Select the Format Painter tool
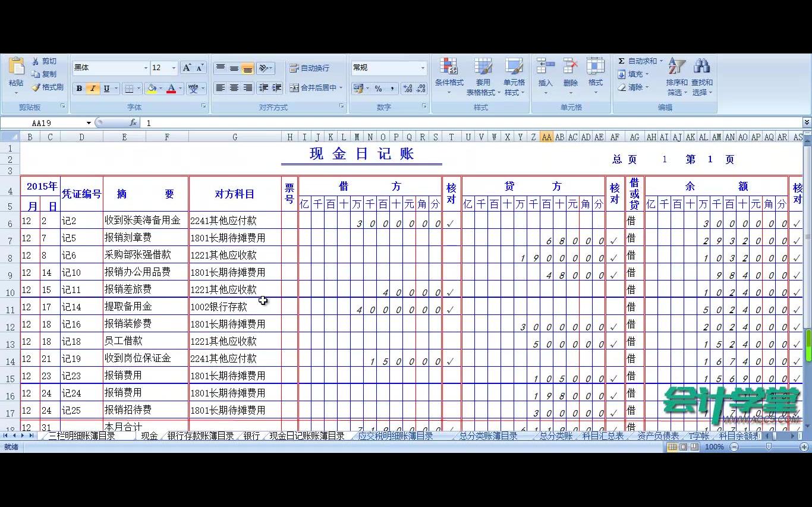The width and height of the screenshot is (812, 507). 48,87
